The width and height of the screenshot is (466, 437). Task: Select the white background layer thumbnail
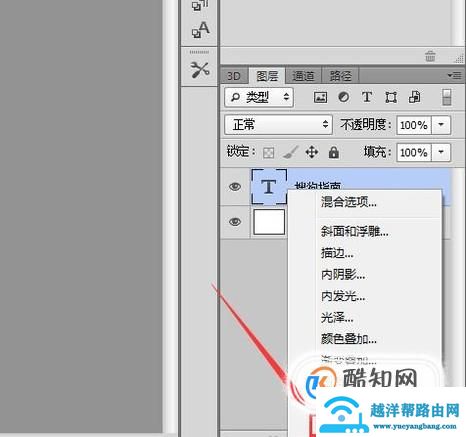(269, 222)
